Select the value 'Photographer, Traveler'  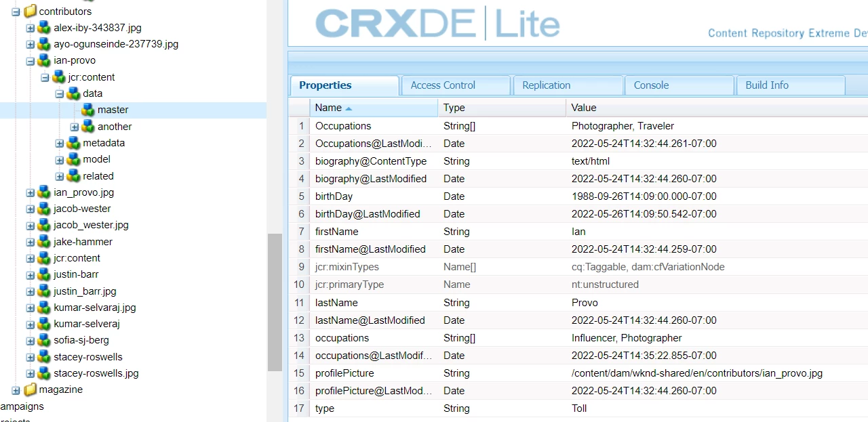click(623, 126)
